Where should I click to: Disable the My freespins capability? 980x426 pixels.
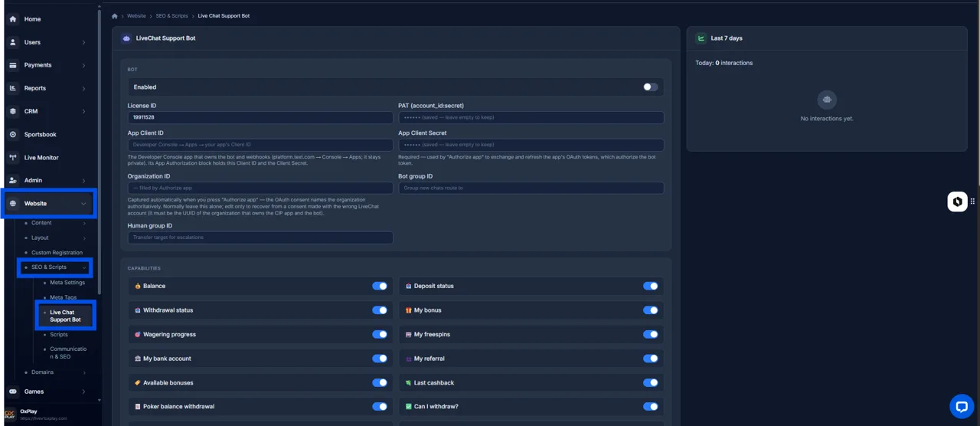pos(651,334)
